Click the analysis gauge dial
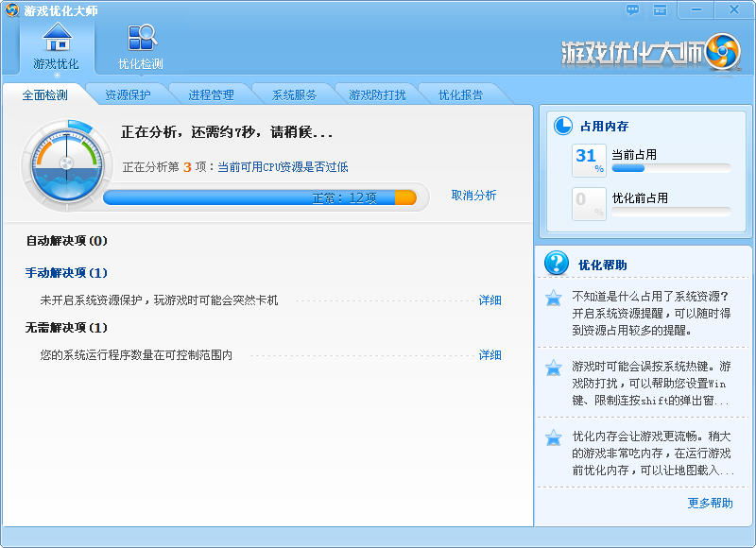 [66, 164]
